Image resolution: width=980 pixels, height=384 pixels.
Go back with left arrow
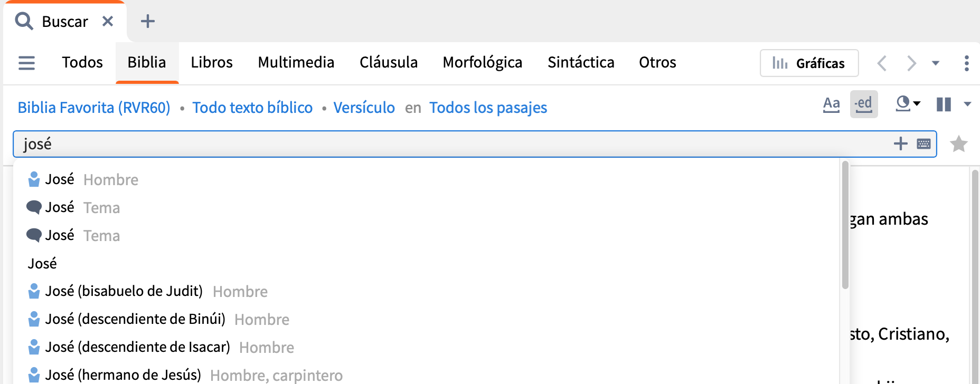pos(882,63)
